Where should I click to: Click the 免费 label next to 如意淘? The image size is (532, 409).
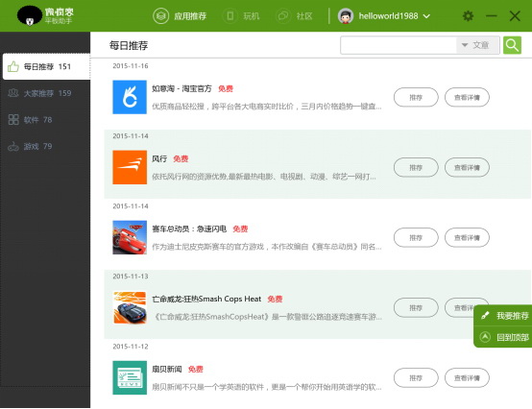coord(226,89)
